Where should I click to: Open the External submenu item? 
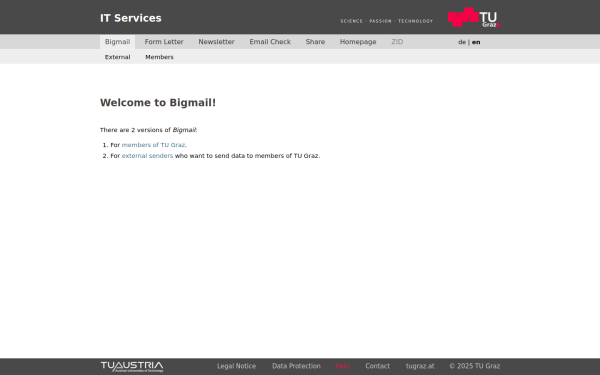pyautogui.click(x=117, y=57)
